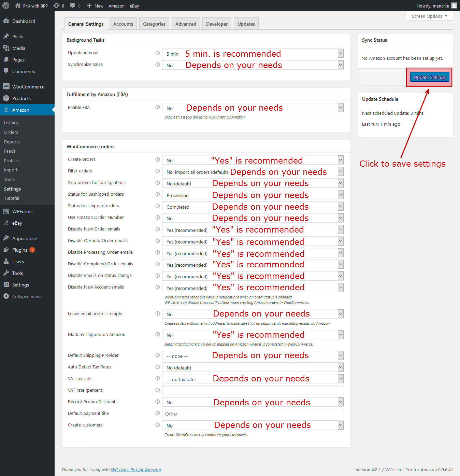460x476 pixels.
Task: Click the Plugins icon in sidebar
Action: pyautogui.click(x=6, y=250)
